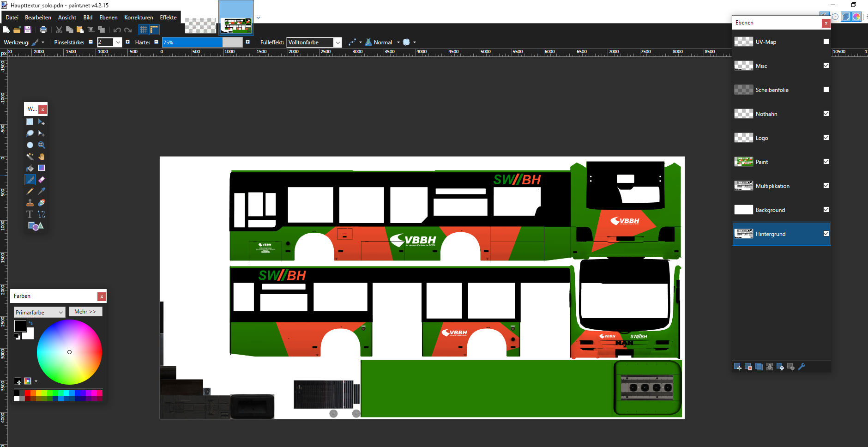Select the Color Picker eyedropper tool
868x447 pixels.
[x=42, y=191]
